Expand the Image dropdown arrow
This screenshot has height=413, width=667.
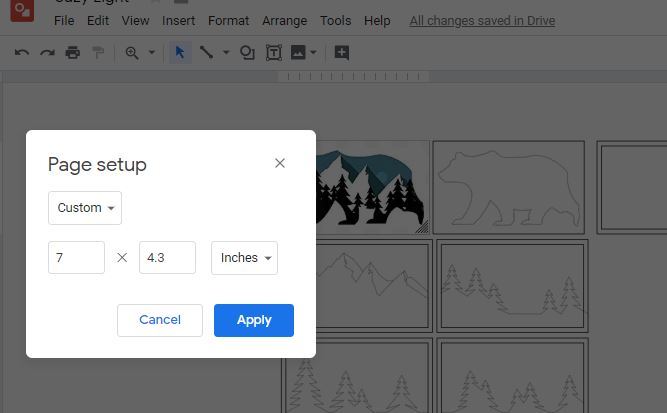314,53
